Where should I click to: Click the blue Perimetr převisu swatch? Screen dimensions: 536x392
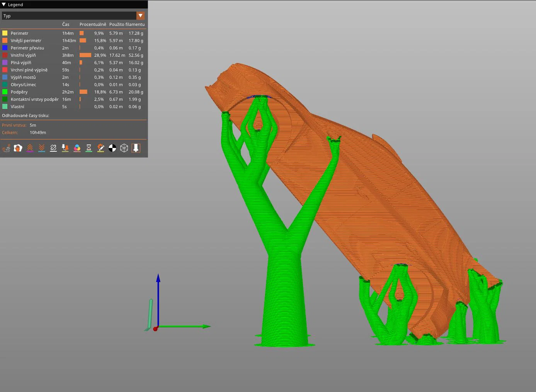coord(5,48)
